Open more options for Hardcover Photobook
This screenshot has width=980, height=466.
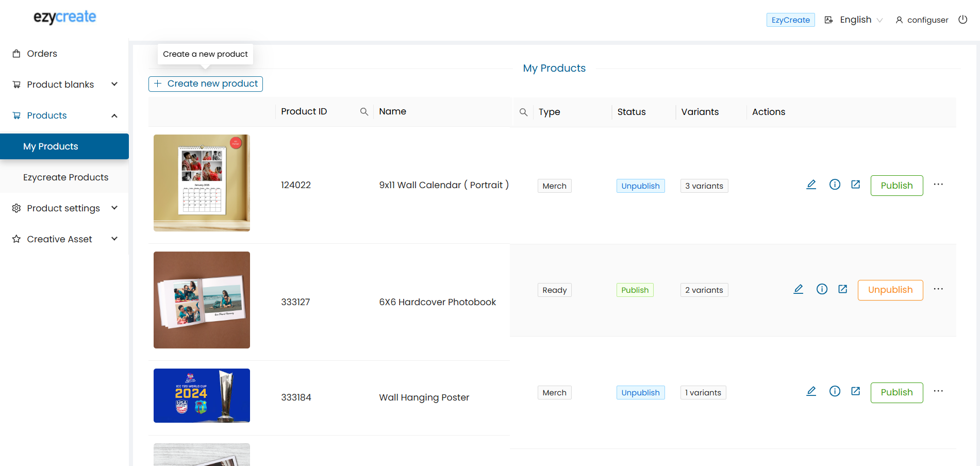(x=938, y=289)
